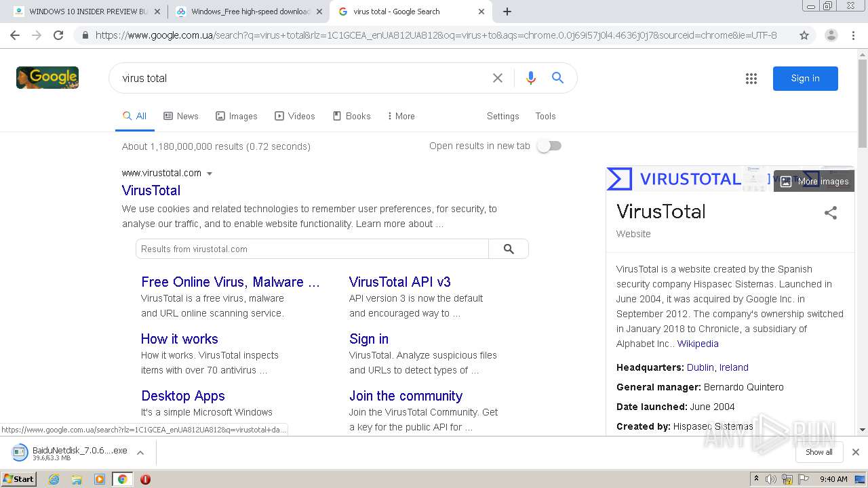Search within virustotal.com using magnifier button
Image resolution: width=868 pixels, height=488 pixels.
click(509, 249)
